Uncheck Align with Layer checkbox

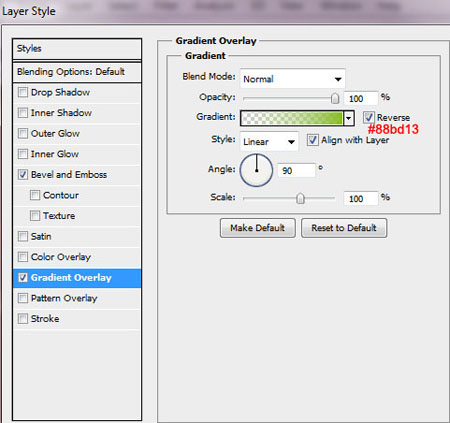tap(312, 140)
